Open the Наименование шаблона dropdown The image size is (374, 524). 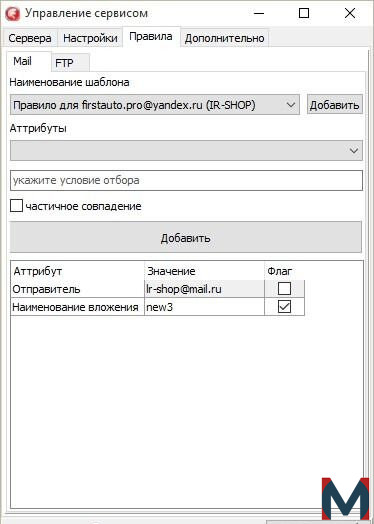[x=154, y=105]
